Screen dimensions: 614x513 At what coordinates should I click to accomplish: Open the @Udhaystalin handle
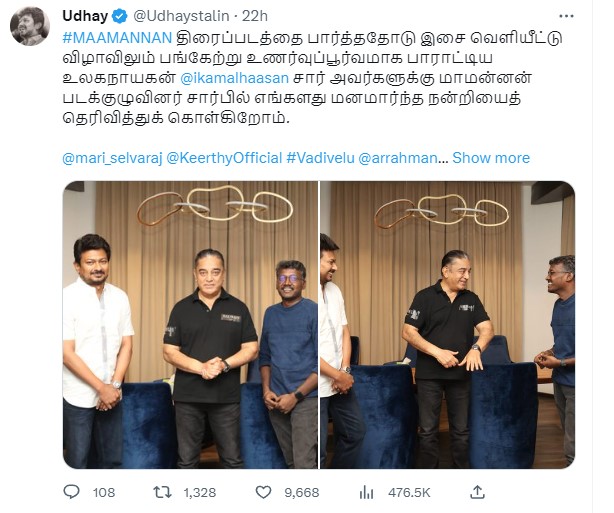181,16
